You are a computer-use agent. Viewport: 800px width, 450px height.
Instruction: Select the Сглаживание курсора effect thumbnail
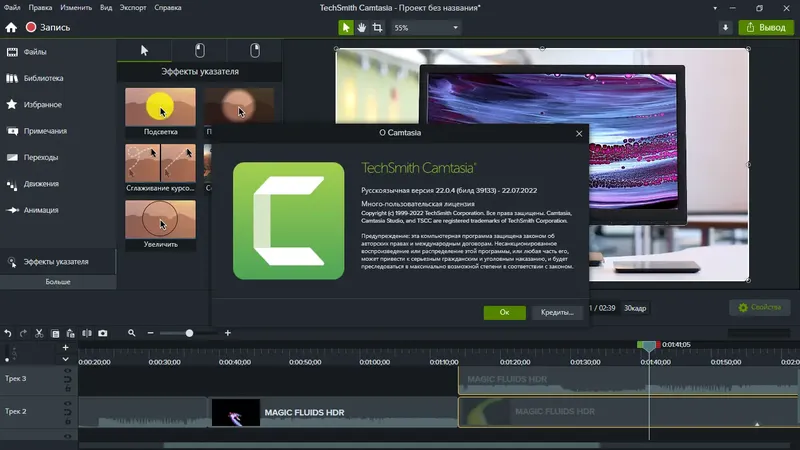160,163
